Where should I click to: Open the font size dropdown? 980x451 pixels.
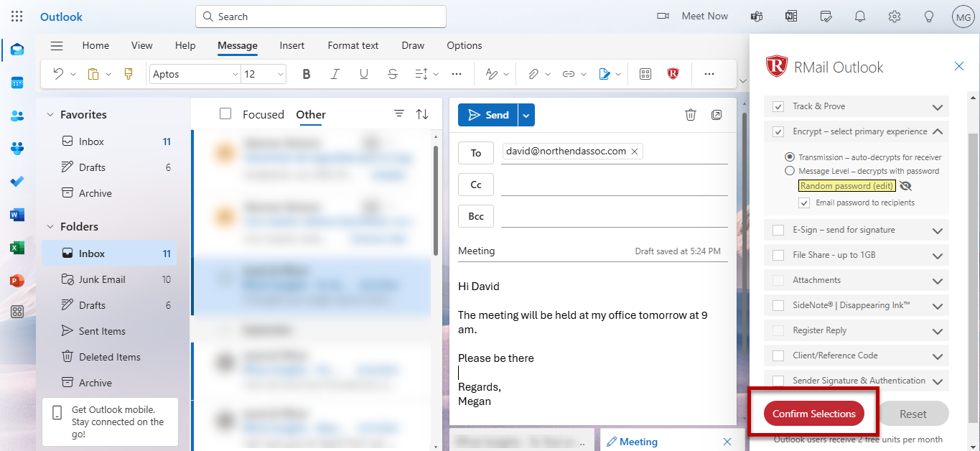click(x=280, y=74)
